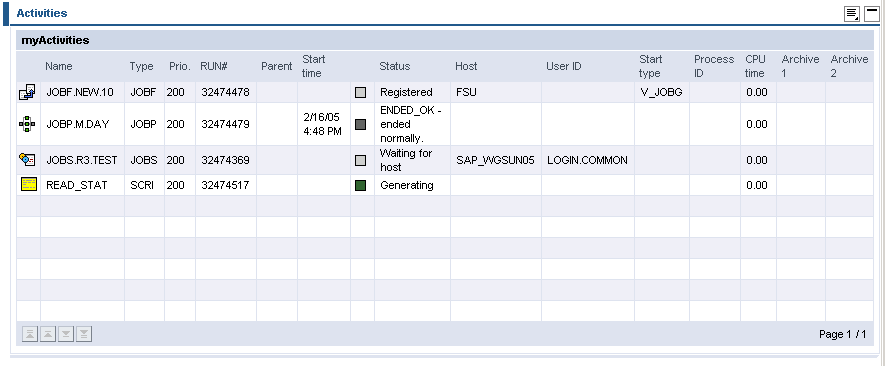Viewport: 885px width, 366px height.
Task: Click the JOBS.R3.TEST job icon
Action: (x=27, y=160)
